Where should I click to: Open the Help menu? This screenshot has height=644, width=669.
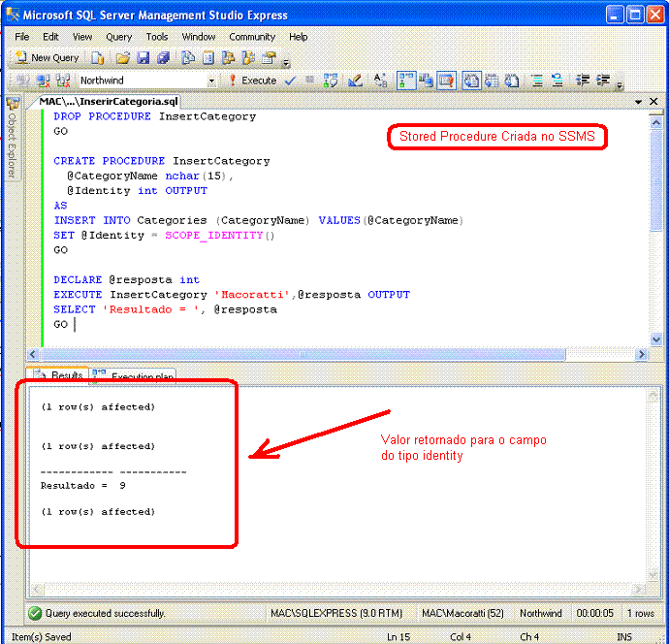[299, 37]
